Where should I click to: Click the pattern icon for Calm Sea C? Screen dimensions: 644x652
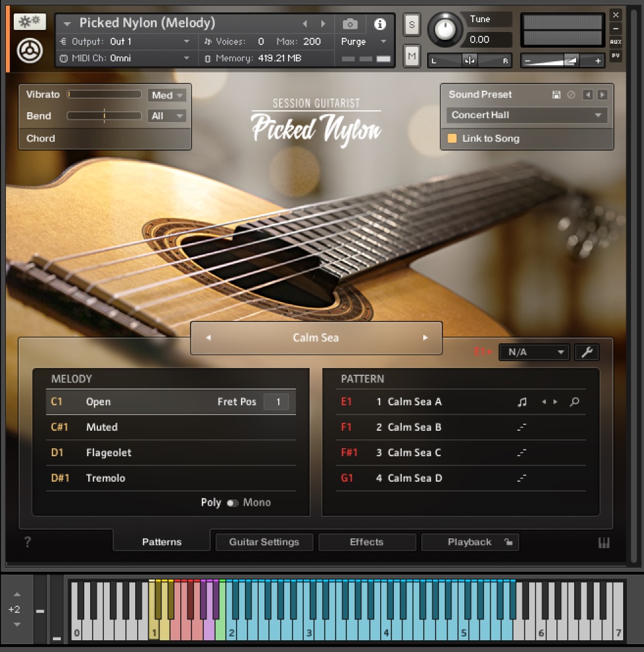(522, 452)
